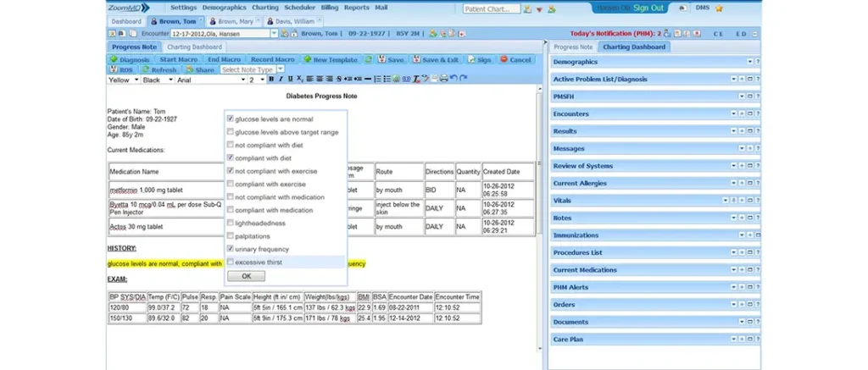Check 'glucose levels above target range'
Viewport: 868px width, 370px height.
231,132
